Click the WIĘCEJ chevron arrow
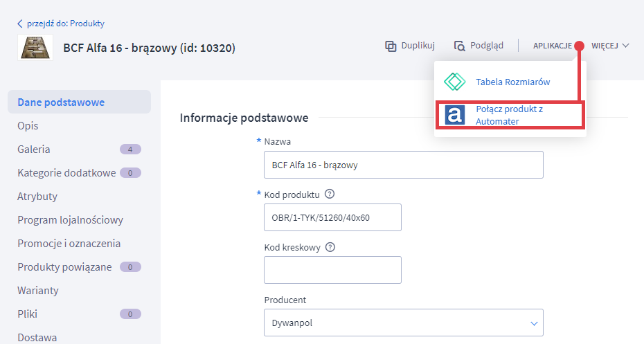This screenshot has height=344, width=644. (625, 46)
